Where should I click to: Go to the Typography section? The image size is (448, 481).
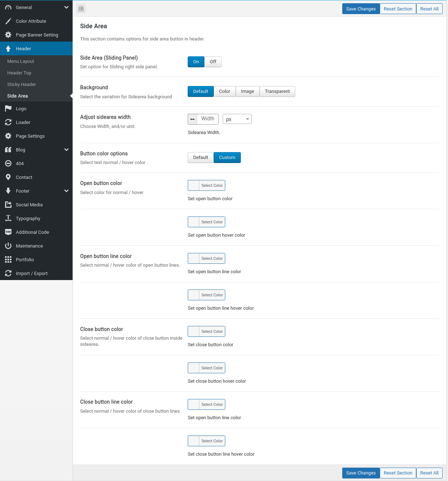(x=36, y=218)
